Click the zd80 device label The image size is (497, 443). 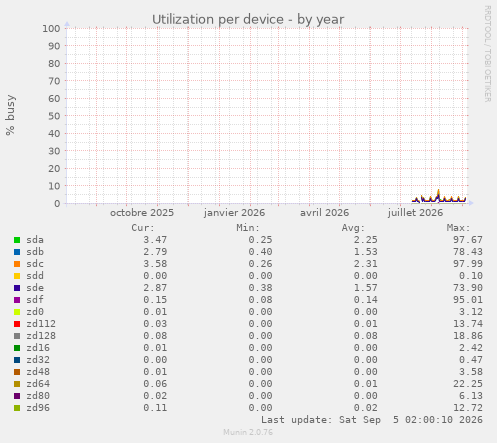point(38,396)
